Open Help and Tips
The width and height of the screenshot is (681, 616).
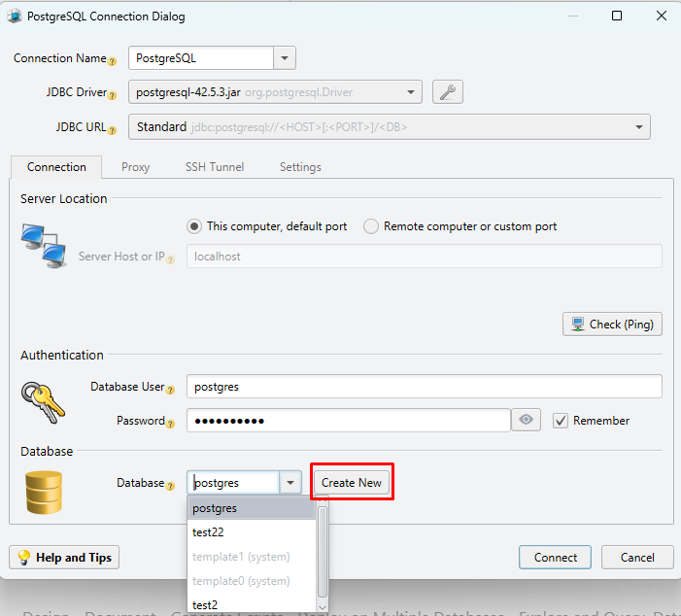[64, 558]
